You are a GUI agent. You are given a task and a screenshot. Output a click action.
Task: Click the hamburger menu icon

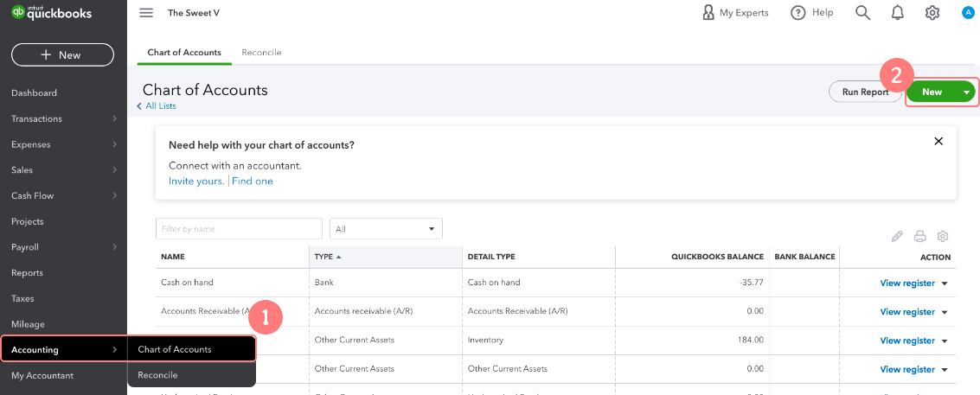(146, 13)
